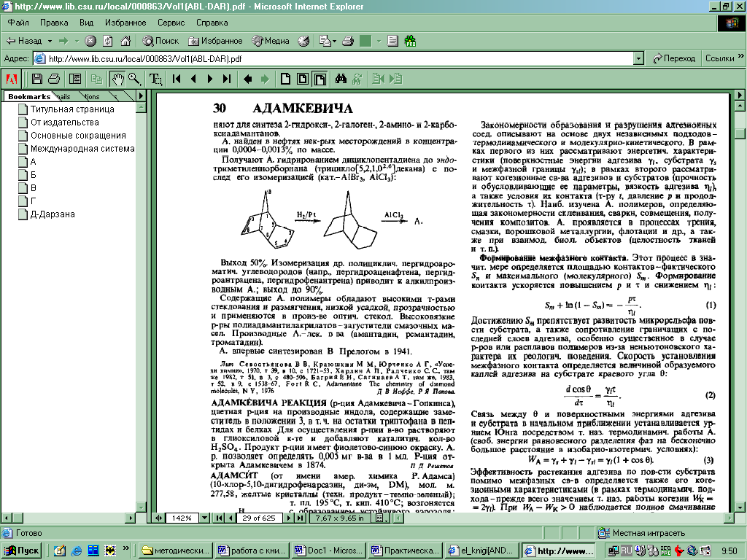
Task: Set Actual Size page view
Action: 285,79
